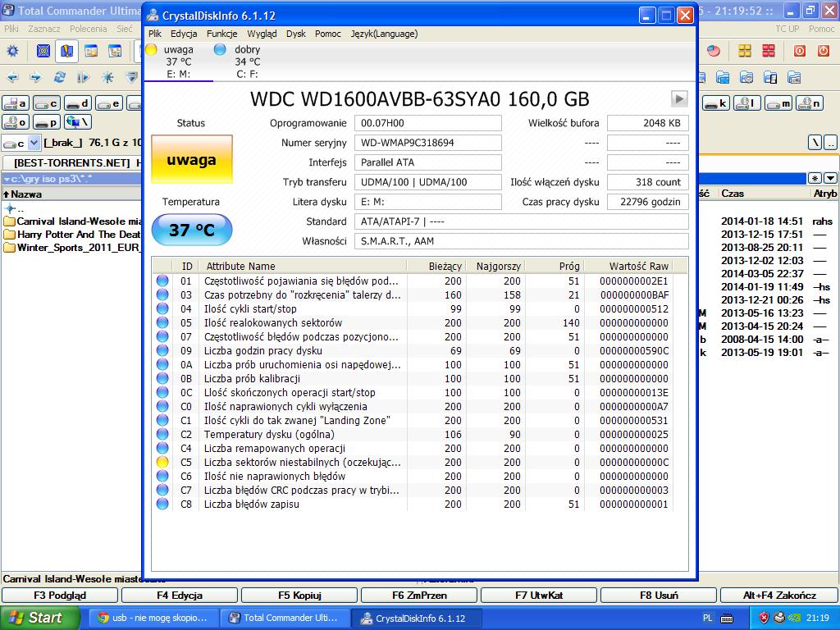Click the red grid icon in Total Commander toolbar
This screenshot has height=630, width=840.
point(768,52)
